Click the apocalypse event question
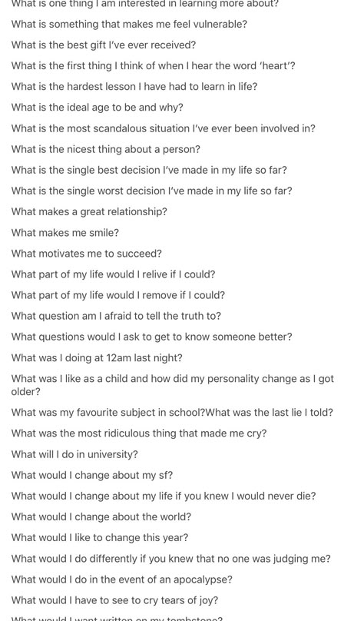The image size is (364, 621). click(x=121, y=579)
